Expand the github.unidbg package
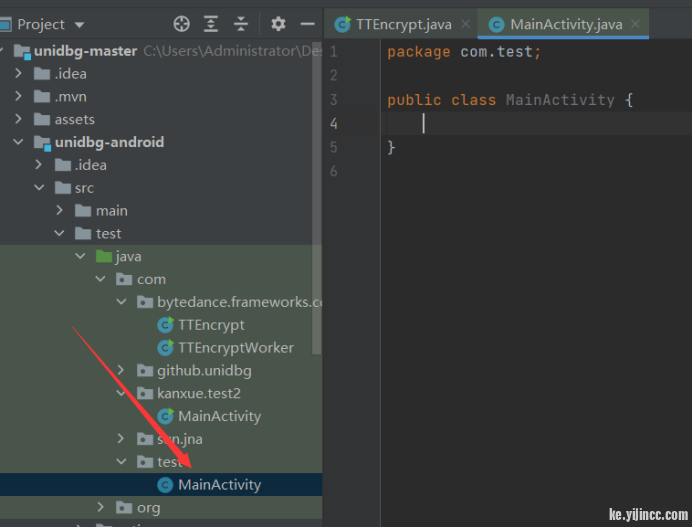 point(122,370)
